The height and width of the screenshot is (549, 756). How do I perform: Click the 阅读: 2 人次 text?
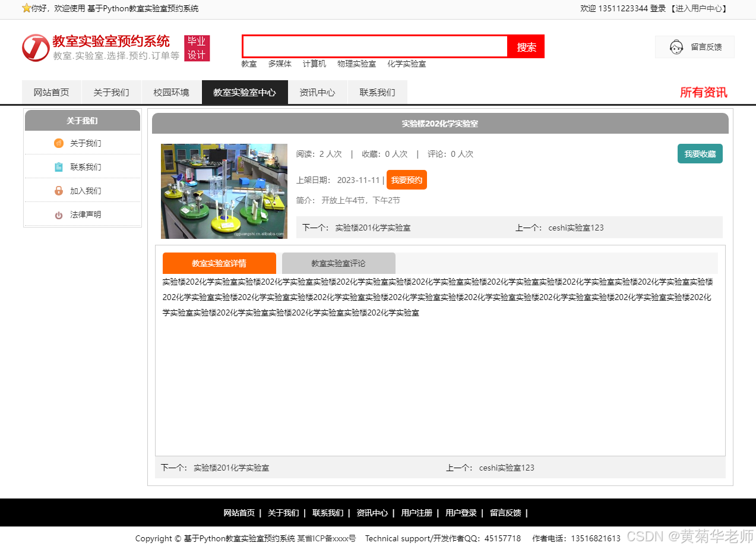pyautogui.click(x=319, y=154)
